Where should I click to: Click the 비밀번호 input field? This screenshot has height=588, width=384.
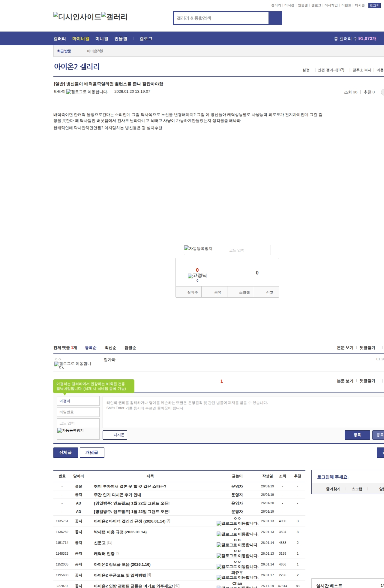point(78,412)
